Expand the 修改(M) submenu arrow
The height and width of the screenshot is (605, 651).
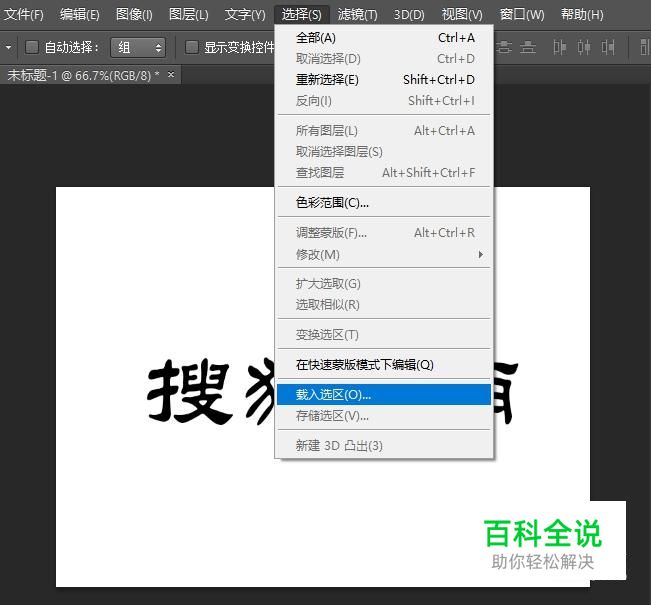[x=480, y=254]
